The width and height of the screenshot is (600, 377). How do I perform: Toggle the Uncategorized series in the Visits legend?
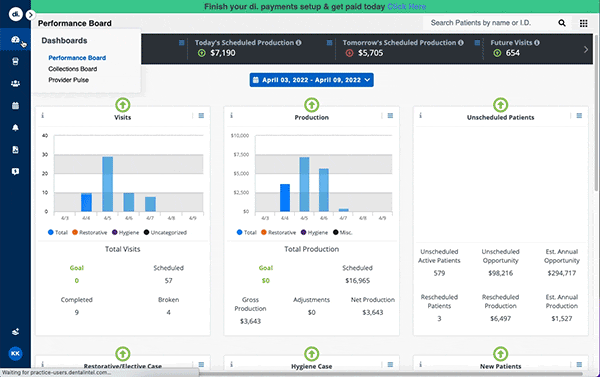pyautogui.click(x=165, y=232)
